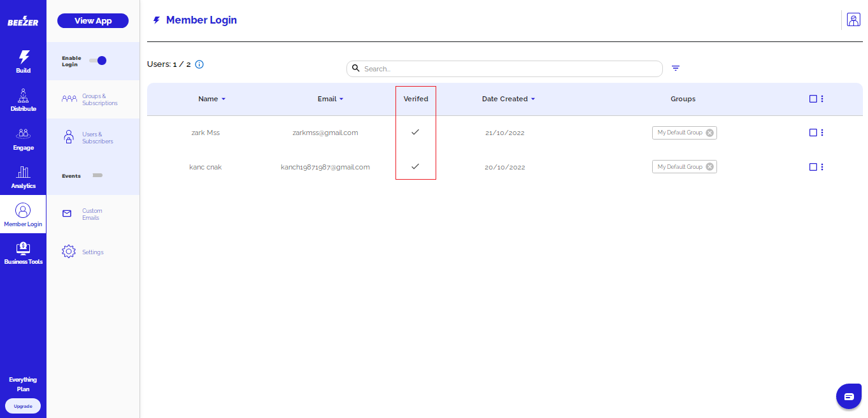Select Custom Emails in side menu
Image resolution: width=868 pixels, height=418 pixels.
[93, 214]
